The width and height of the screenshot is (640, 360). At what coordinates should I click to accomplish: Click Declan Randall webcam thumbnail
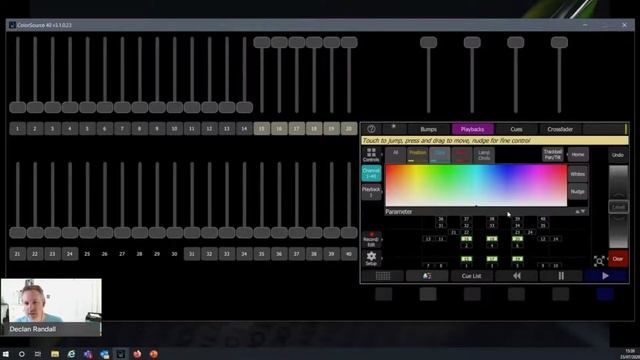[x=51, y=307]
